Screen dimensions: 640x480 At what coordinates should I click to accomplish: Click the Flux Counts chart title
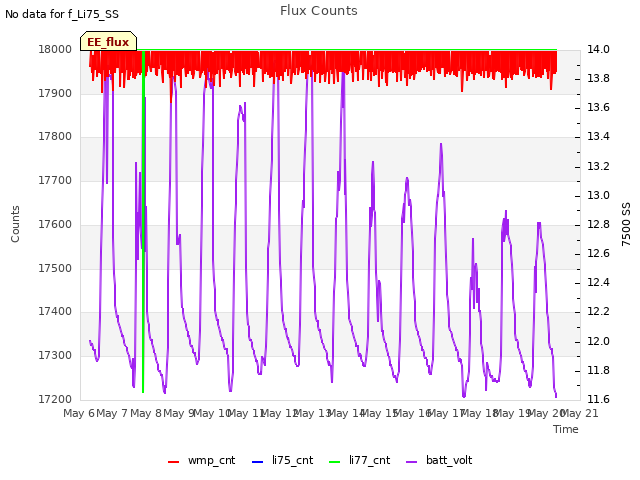click(x=319, y=11)
